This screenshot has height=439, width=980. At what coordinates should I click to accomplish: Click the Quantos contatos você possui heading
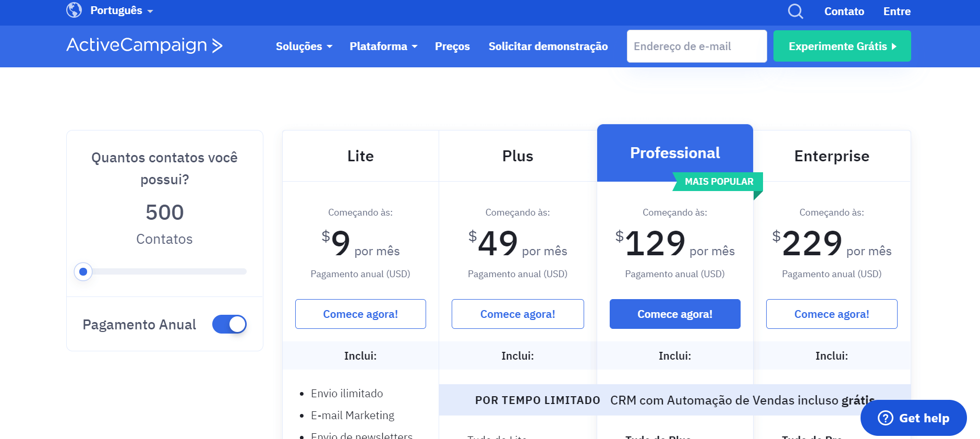pos(165,168)
